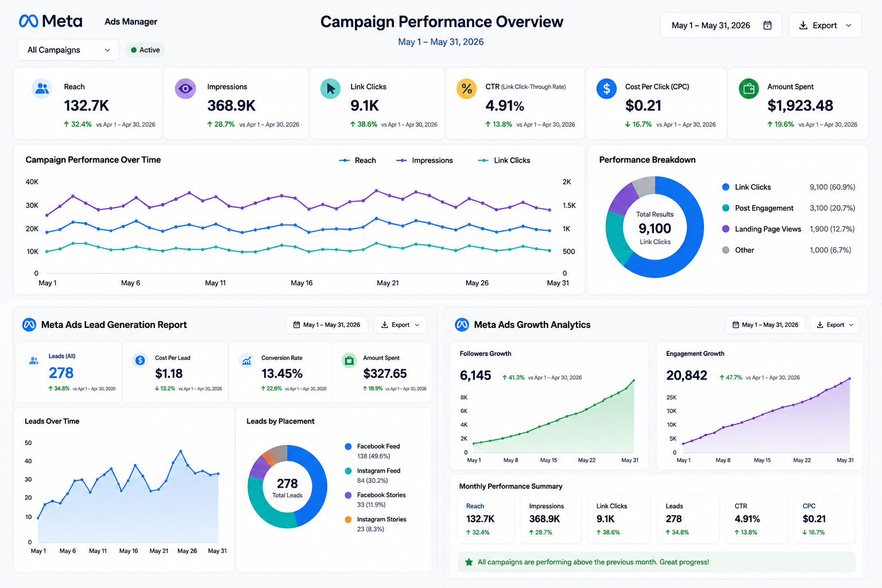Click the Reach people icon in top card
Viewport: 882px width, 588px height.
click(x=42, y=89)
